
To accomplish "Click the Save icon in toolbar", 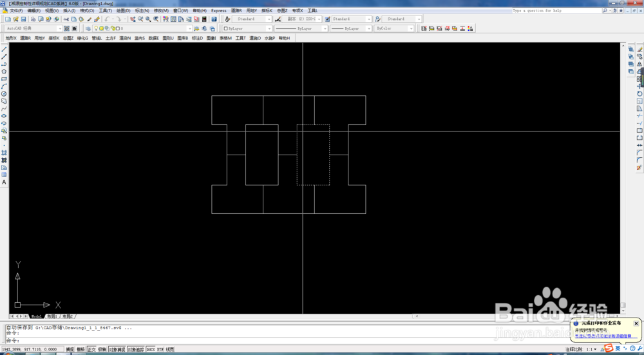I will pyautogui.click(x=24, y=19).
